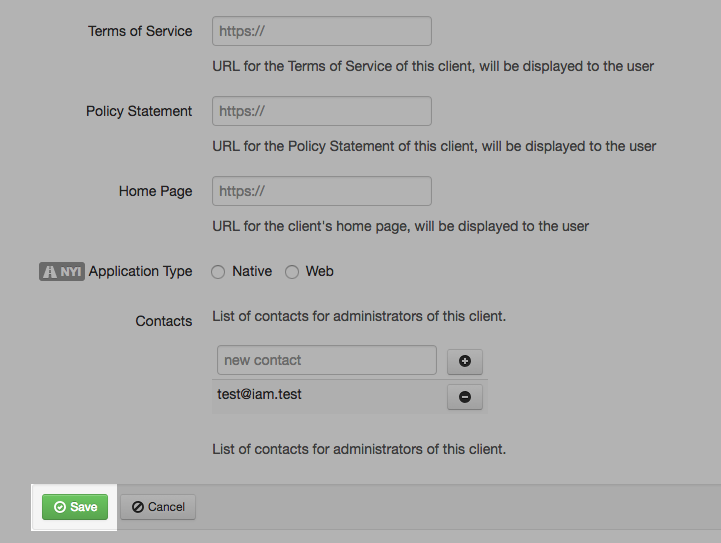Select the Web application type
This screenshot has width=721, height=543.
pos(292,272)
